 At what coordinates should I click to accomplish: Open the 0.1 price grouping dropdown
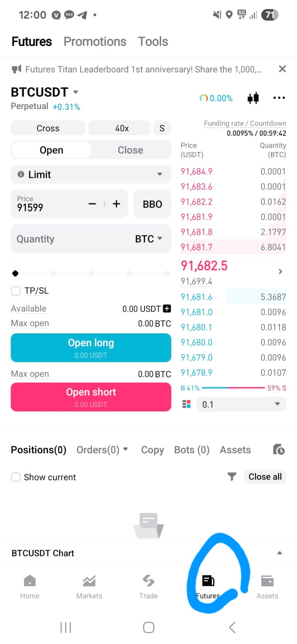[x=241, y=404]
